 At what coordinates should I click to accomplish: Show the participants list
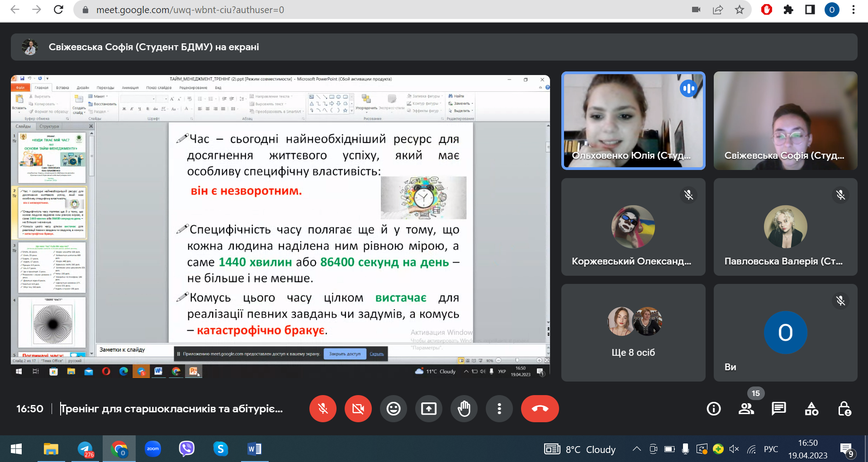[x=746, y=409]
